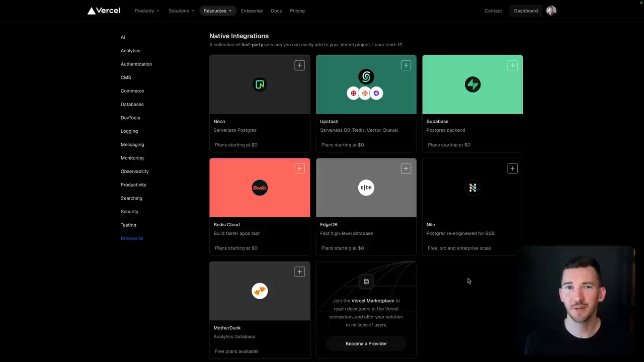Click the Native Integrations heading
The height and width of the screenshot is (362, 644).
[239, 36]
